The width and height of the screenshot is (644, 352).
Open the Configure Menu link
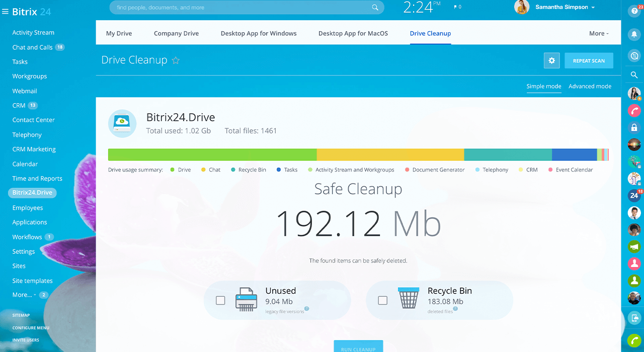(x=31, y=328)
